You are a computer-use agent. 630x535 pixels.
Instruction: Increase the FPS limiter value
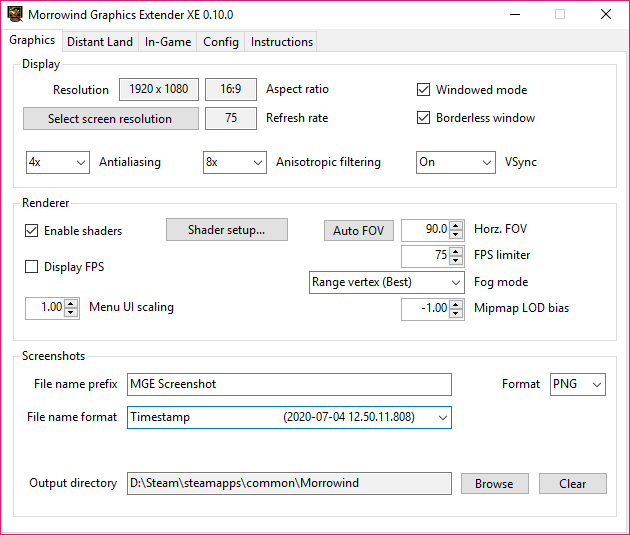[x=456, y=252]
